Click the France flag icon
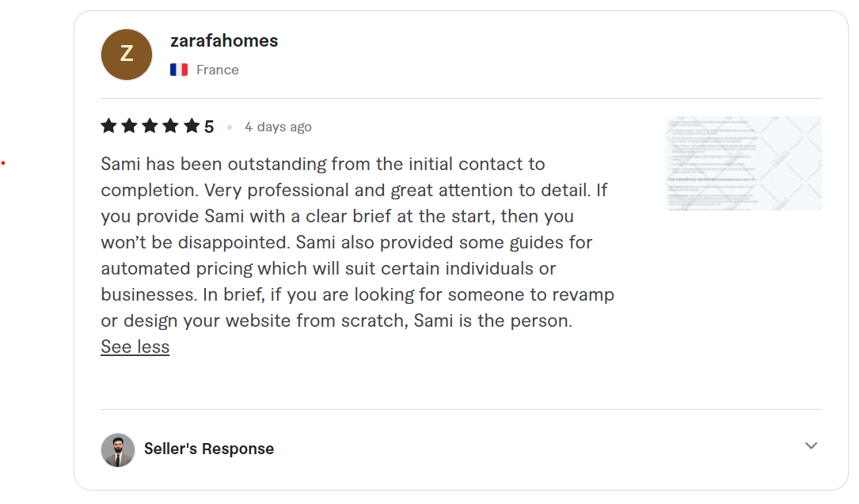859x504 pixels. pos(179,70)
